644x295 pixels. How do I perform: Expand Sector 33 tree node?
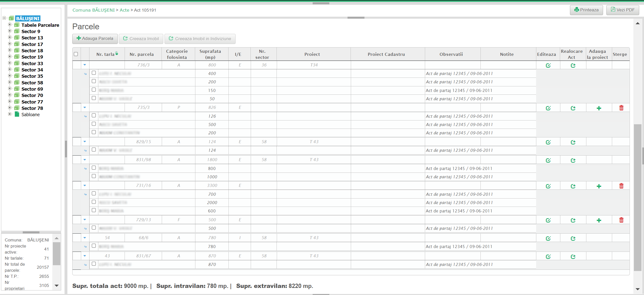10,63
